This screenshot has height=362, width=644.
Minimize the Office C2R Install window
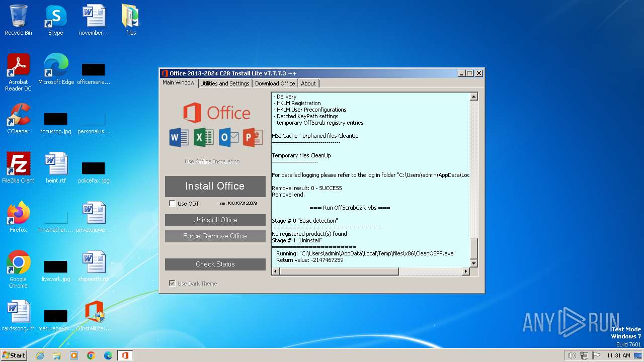pyautogui.click(x=461, y=73)
